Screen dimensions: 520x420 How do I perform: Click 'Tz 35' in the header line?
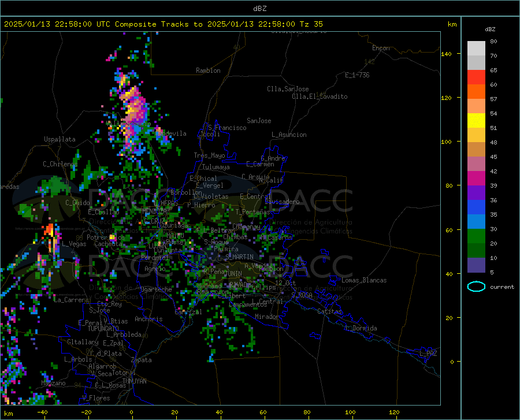(311, 24)
